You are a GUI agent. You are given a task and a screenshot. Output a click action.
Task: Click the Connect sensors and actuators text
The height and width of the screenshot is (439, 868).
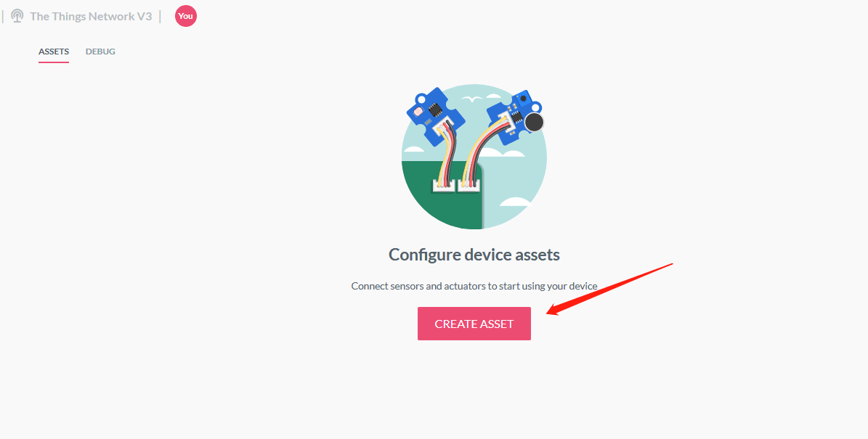tap(474, 286)
